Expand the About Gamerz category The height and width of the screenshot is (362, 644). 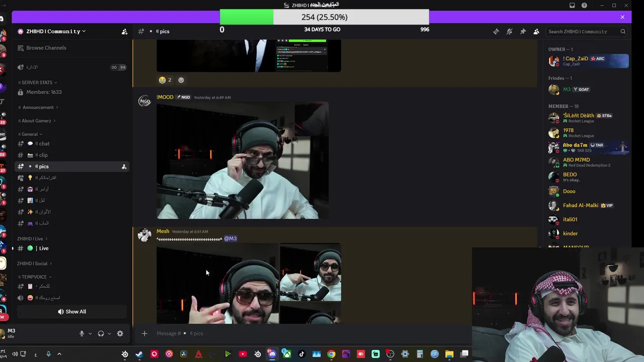coord(37,121)
